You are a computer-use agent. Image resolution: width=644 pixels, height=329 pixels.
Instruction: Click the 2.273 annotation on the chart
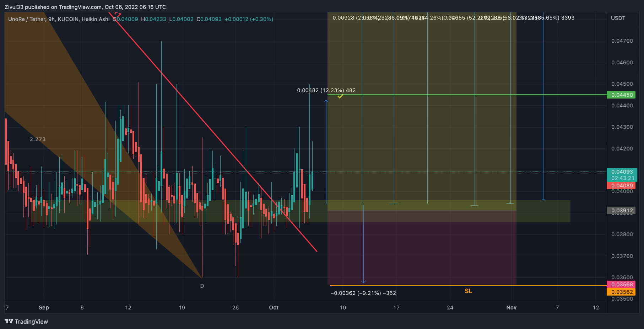(x=38, y=139)
